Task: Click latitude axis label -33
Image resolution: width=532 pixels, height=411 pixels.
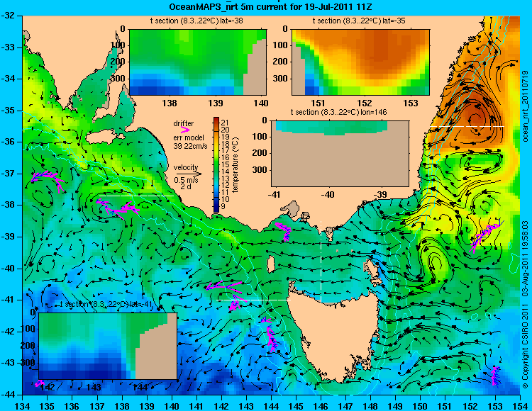Action: (x=9, y=47)
